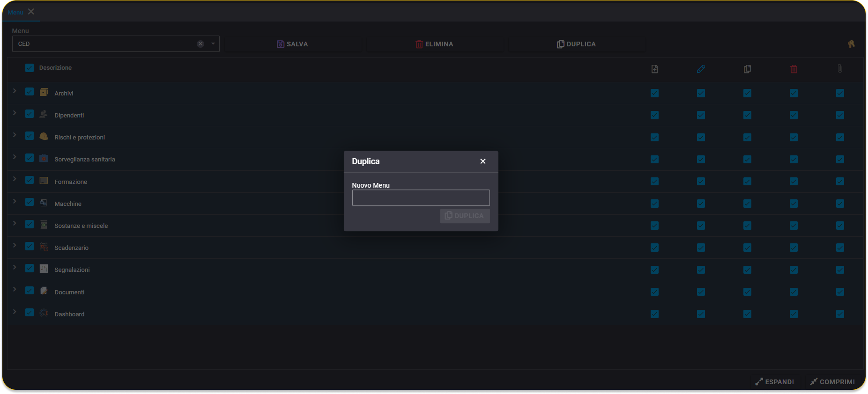Toggle the Scadenzario row checkbox
Image resolution: width=868 pixels, height=394 pixels.
(x=30, y=246)
